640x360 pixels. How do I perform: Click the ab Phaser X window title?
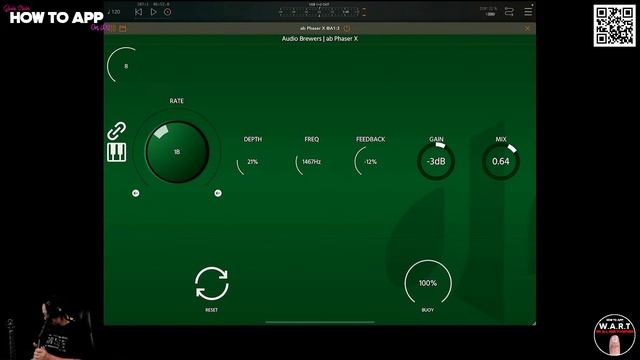(320, 29)
